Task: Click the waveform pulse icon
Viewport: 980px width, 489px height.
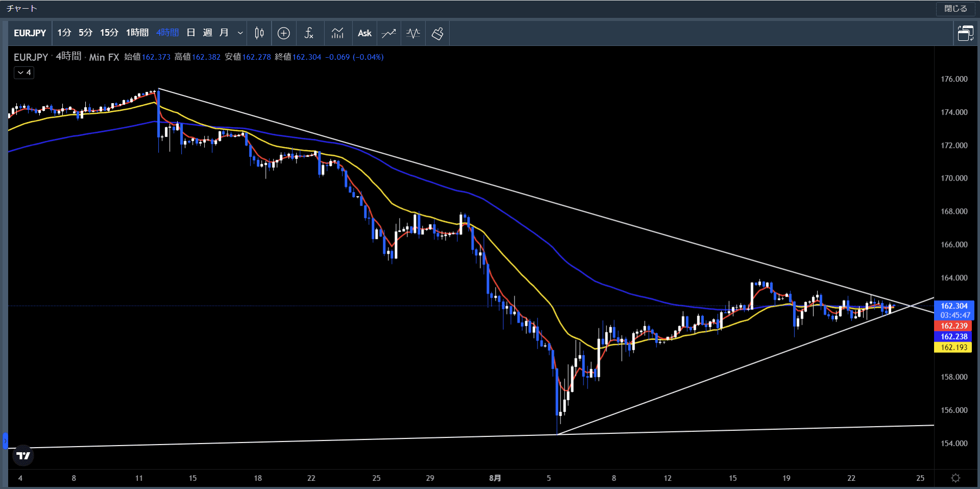Action: point(413,33)
